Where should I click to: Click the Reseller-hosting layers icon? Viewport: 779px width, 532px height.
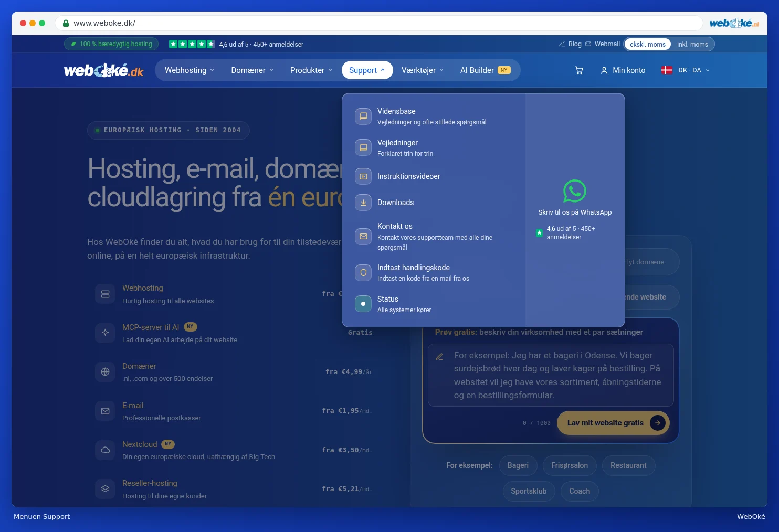coord(105,489)
